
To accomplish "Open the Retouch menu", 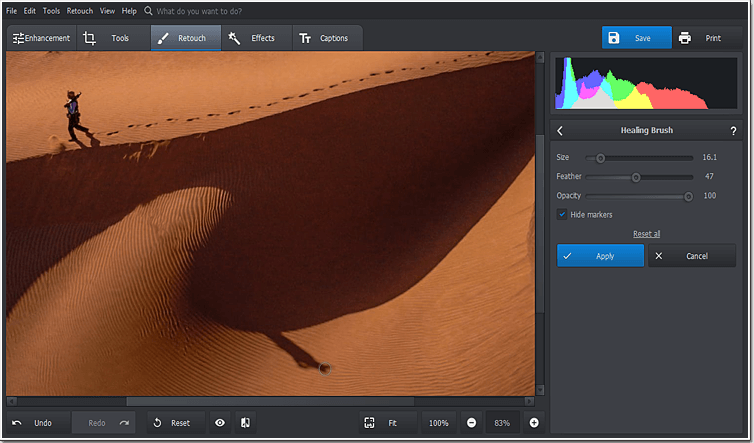I will [x=79, y=11].
